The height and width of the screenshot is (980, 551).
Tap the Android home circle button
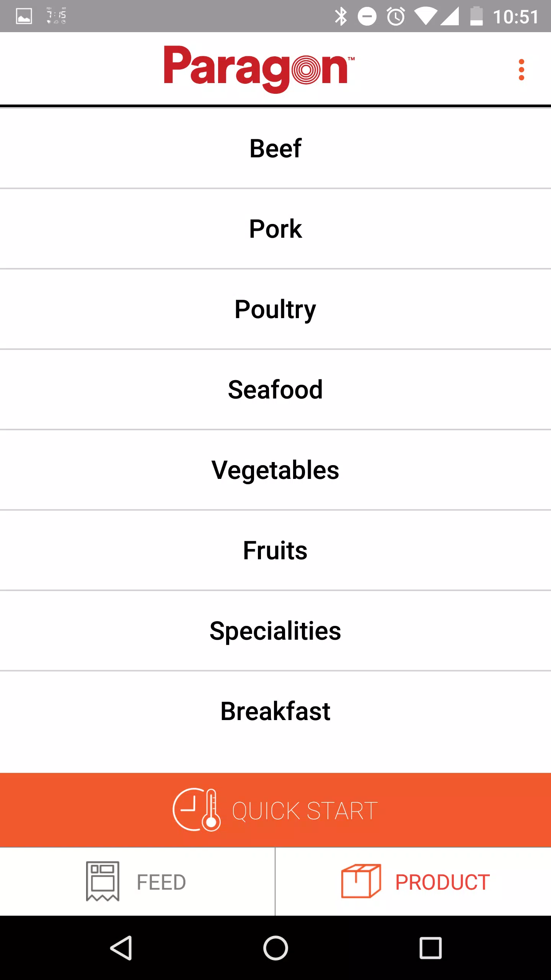[275, 948]
